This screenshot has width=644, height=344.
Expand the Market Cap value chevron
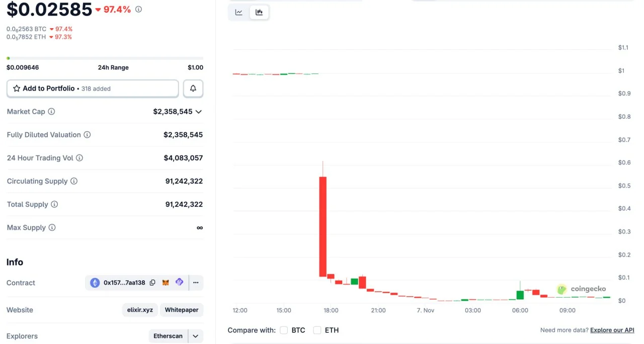[199, 112]
